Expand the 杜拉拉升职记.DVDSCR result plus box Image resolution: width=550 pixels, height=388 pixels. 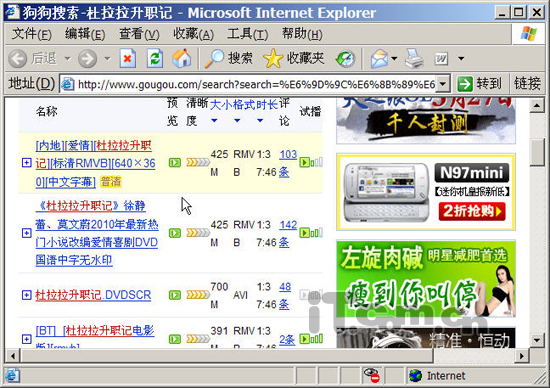(x=26, y=295)
